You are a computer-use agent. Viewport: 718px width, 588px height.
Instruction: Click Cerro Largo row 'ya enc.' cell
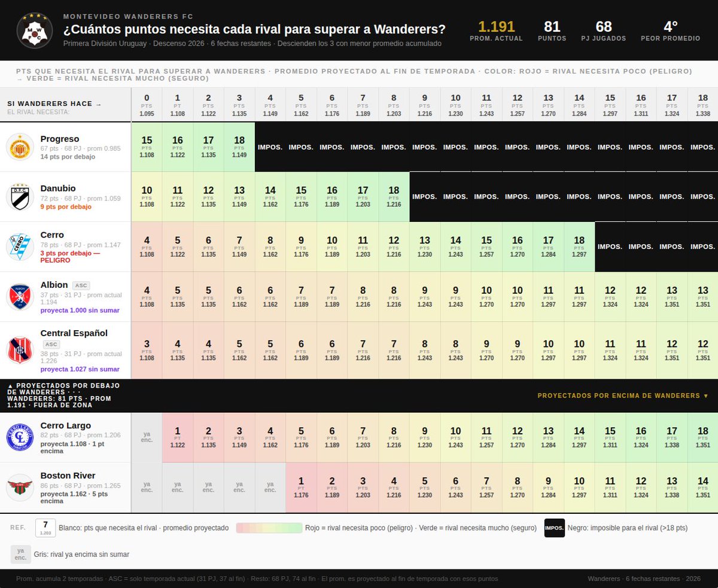click(x=147, y=437)
